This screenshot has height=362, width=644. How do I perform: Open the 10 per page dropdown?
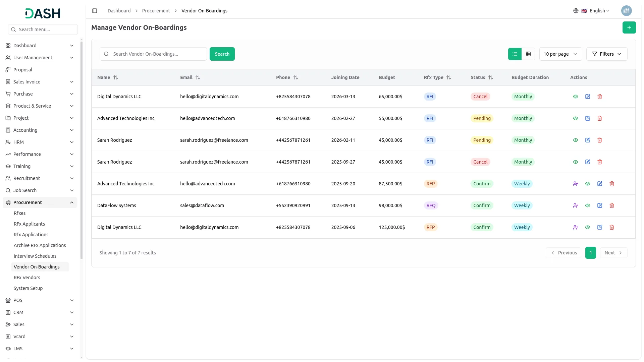coord(560,54)
